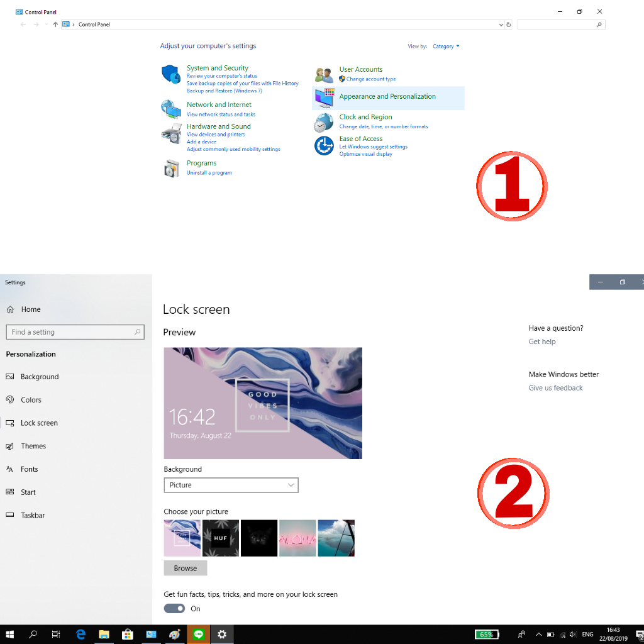Open the Get help link
This screenshot has width=644, height=644.
click(542, 341)
